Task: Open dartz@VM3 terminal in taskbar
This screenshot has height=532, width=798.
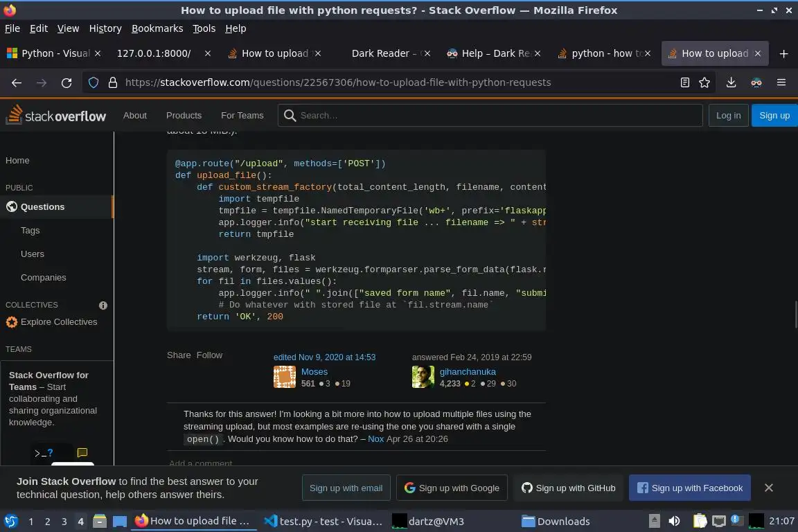Action: tap(429, 521)
